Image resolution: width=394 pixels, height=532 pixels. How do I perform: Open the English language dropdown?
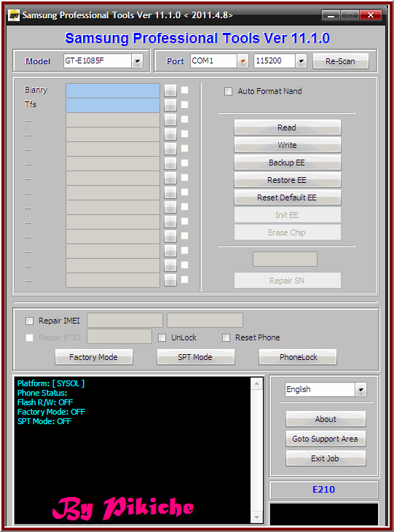pos(361,389)
